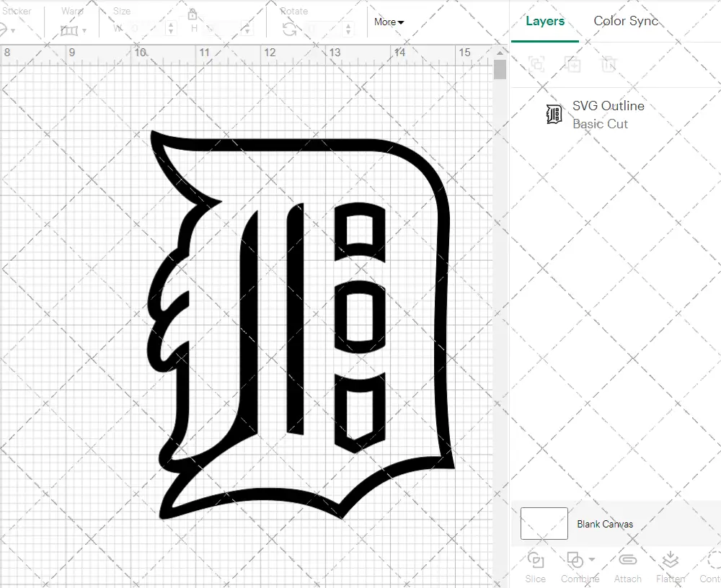Expand the Combine dropdown arrow
This screenshot has height=588, width=721.
(592, 559)
